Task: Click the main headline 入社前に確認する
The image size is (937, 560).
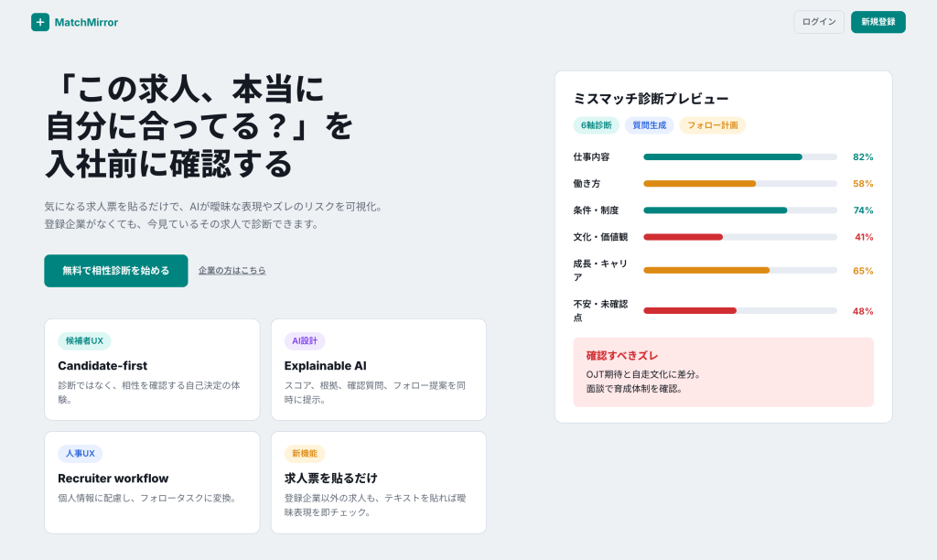Action: pos(169,164)
